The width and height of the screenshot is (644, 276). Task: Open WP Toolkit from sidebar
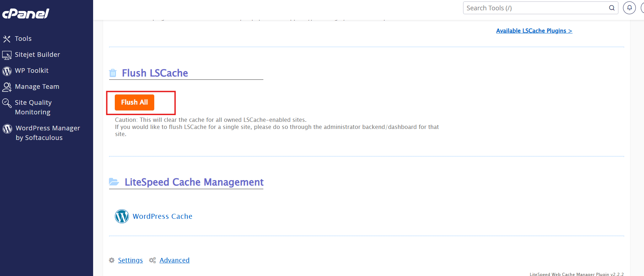tap(32, 71)
